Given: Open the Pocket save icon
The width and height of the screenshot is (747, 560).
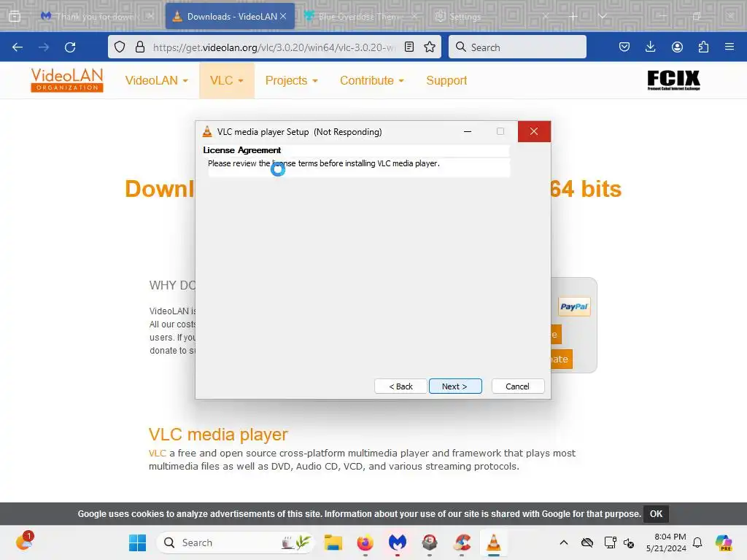Looking at the screenshot, I should pos(624,47).
